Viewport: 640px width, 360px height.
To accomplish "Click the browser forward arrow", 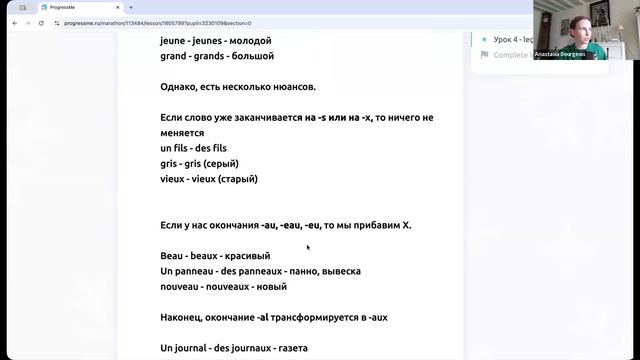I will pos(28,23).
